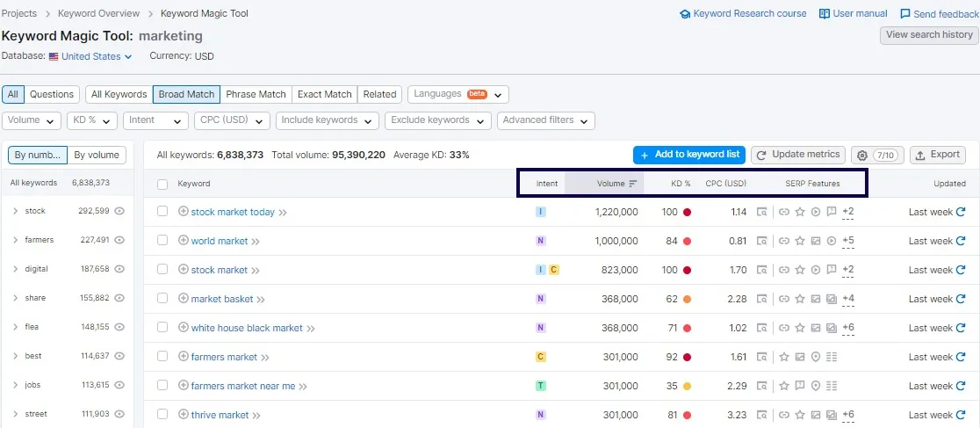Toggle eye icon for digital group
This screenshot has height=428, width=980.
pos(119,268)
